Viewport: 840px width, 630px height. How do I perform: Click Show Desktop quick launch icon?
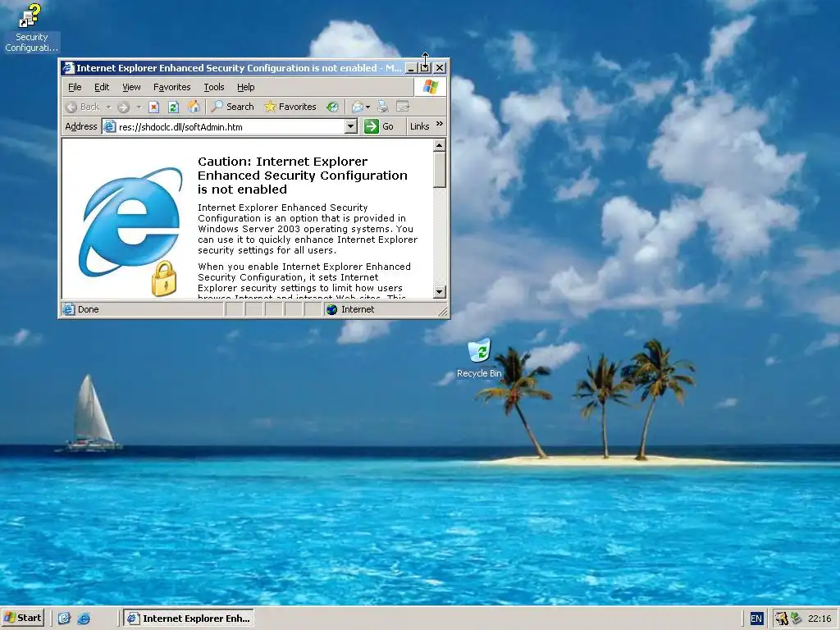click(64, 619)
